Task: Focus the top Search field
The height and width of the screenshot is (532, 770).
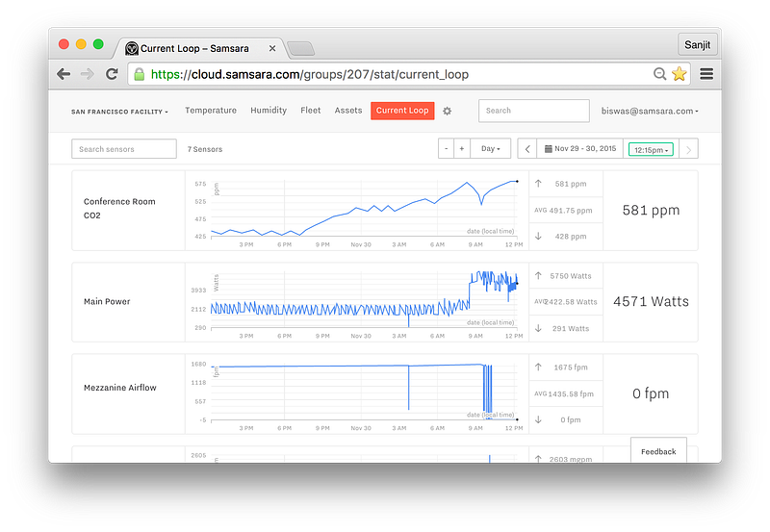Action: (x=534, y=111)
